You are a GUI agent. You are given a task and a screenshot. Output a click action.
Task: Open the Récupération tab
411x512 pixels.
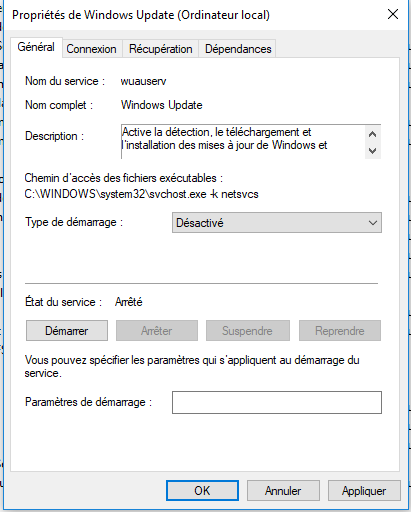coord(160,49)
